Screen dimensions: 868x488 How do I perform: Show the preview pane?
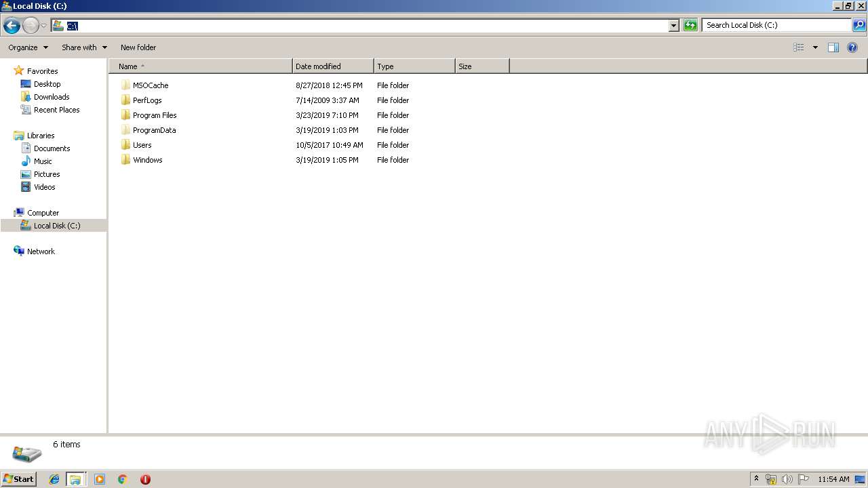pyautogui.click(x=833, y=47)
